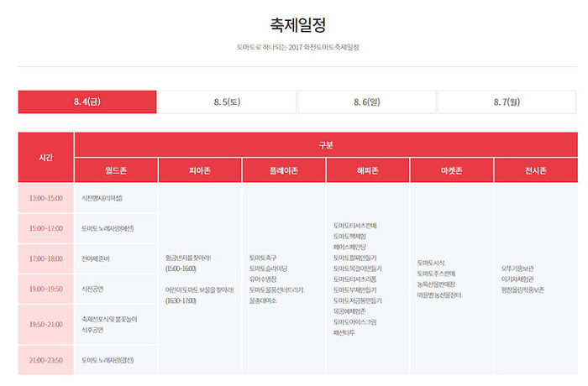Click the 식전공연 entry
588x386 pixels.
tap(92, 289)
